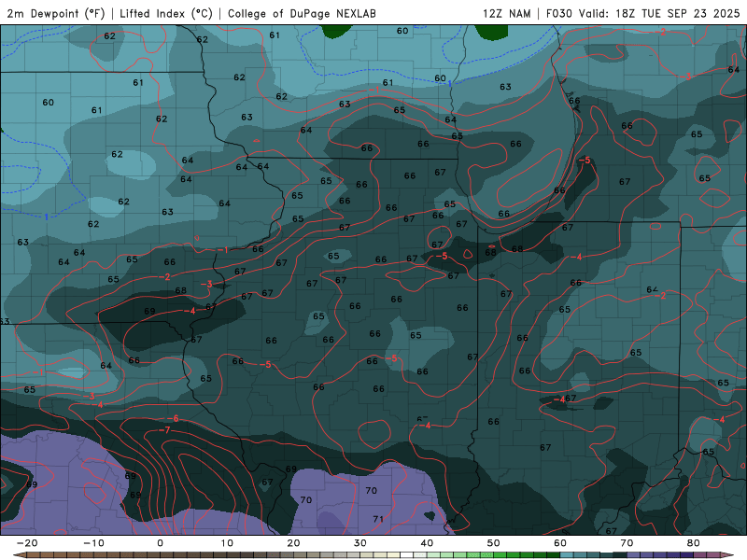Click the "12Z NAM" model run label
This screenshot has height=560, width=747.
[x=507, y=14]
